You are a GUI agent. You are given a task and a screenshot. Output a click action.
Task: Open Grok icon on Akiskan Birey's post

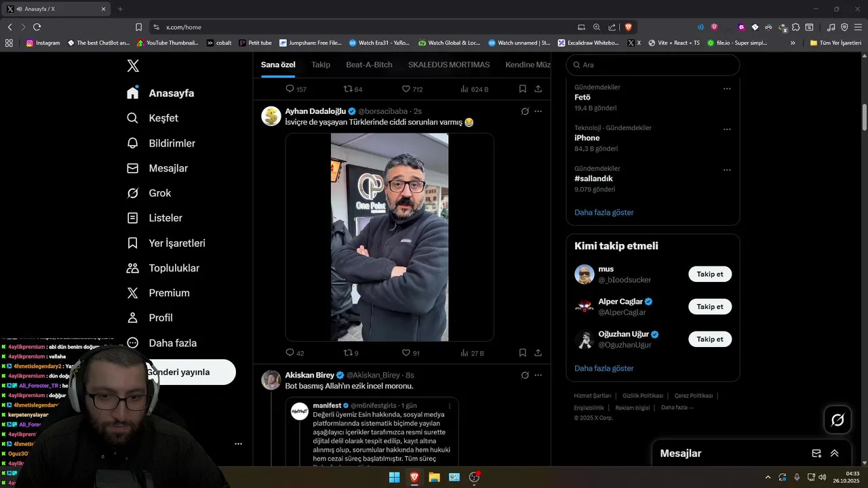point(525,375)
